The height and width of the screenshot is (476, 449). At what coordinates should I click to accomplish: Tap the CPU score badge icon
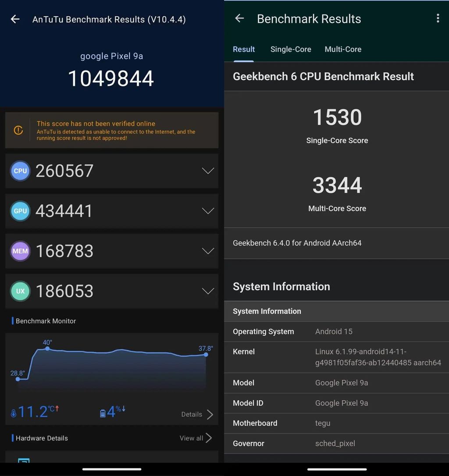tap(20, 171)
